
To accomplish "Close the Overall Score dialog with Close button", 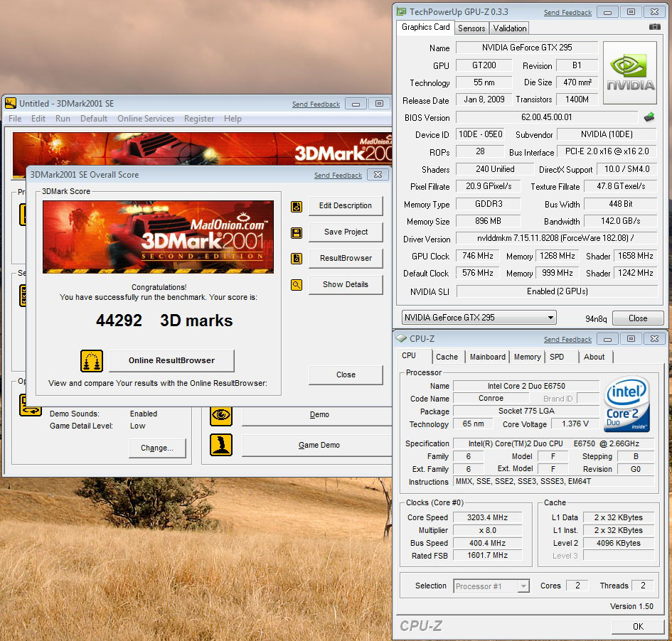I will pyautogui.click(x=346, y=375).
